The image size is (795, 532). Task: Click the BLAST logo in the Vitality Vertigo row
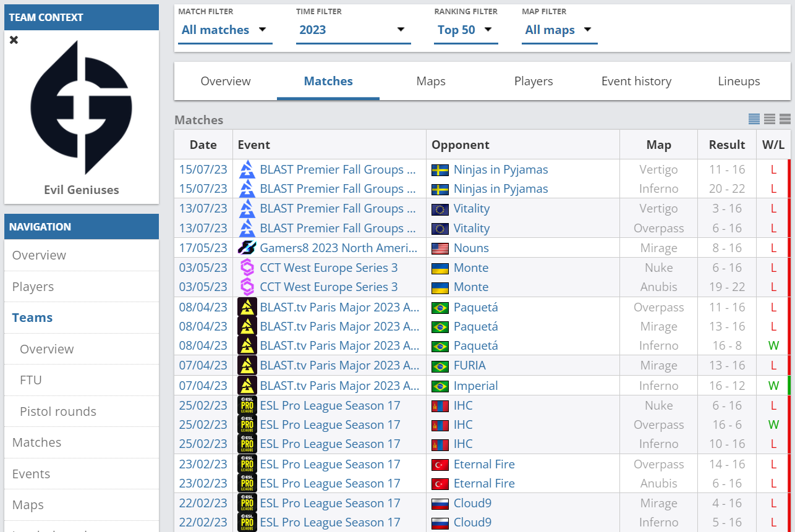[247, 208]
